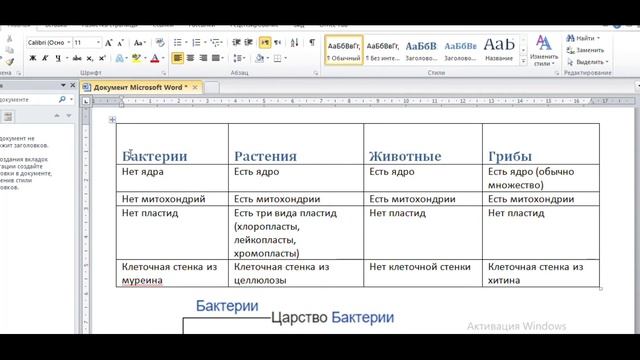Apply the Без интервала style
This screenshot has width=640, height=360.
point(382,50)
